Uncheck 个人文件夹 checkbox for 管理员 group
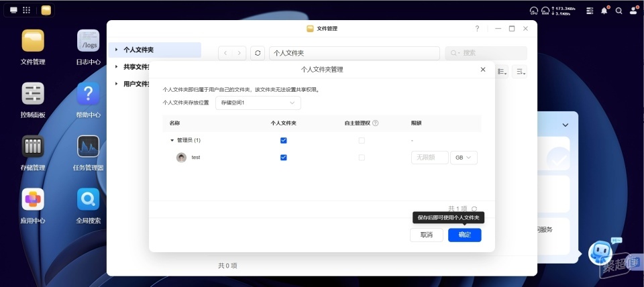Screen dimensions: 644x287 [x=283, y=140]
